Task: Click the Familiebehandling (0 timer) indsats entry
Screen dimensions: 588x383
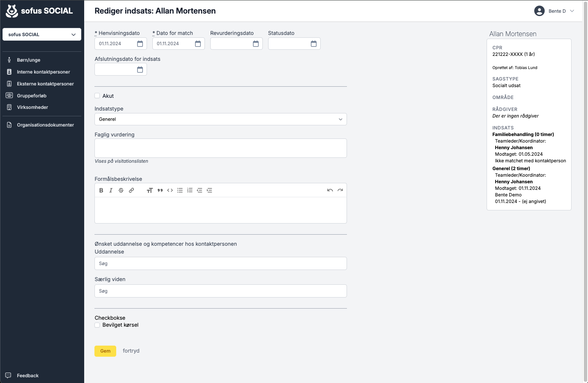Action: pyautogui.click(x=523, y=134)
